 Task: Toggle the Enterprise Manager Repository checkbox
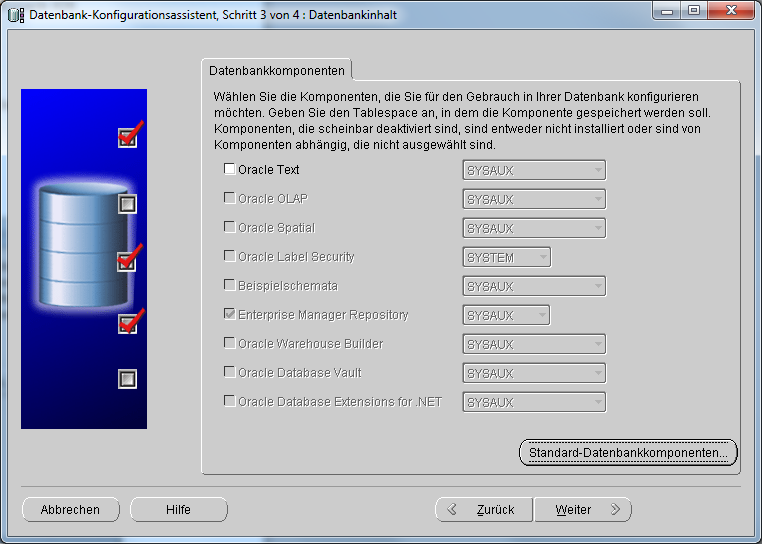[x=229, y=314]
